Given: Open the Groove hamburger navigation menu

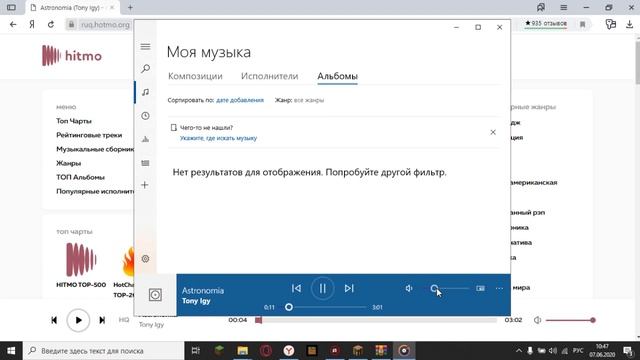Looking at the screenshot, I should (145, 47).
